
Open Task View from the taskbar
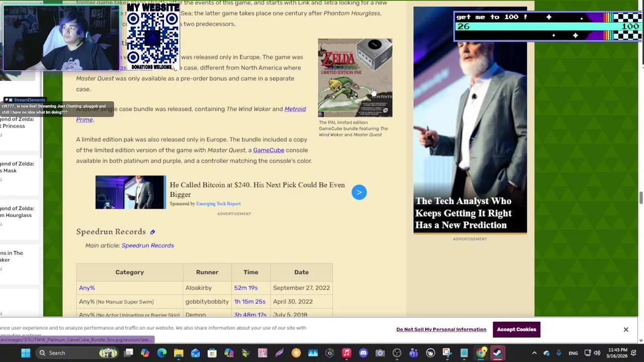coord(128,353)
